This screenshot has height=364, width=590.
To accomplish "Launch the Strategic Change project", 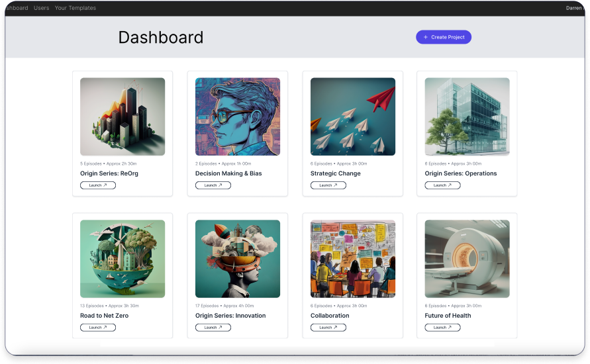I will pos(328,185).
